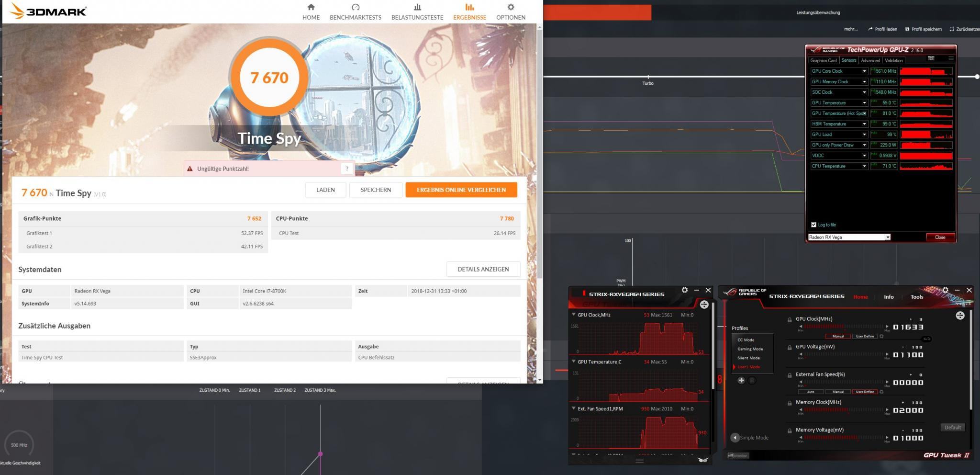Viewport: 980px width, 475px height.
Task: Open the Benchmarktests gauge icon in 3DMark
Action: tap(356, 7)
